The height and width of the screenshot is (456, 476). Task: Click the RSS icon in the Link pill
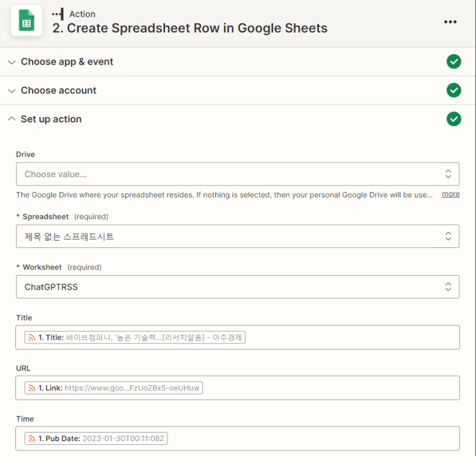pyautogui.click(x=31, y=388)
